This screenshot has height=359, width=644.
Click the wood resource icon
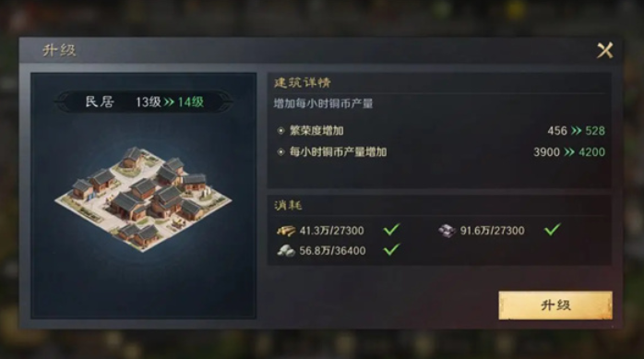pyautogui.click(x=286, y=231)
